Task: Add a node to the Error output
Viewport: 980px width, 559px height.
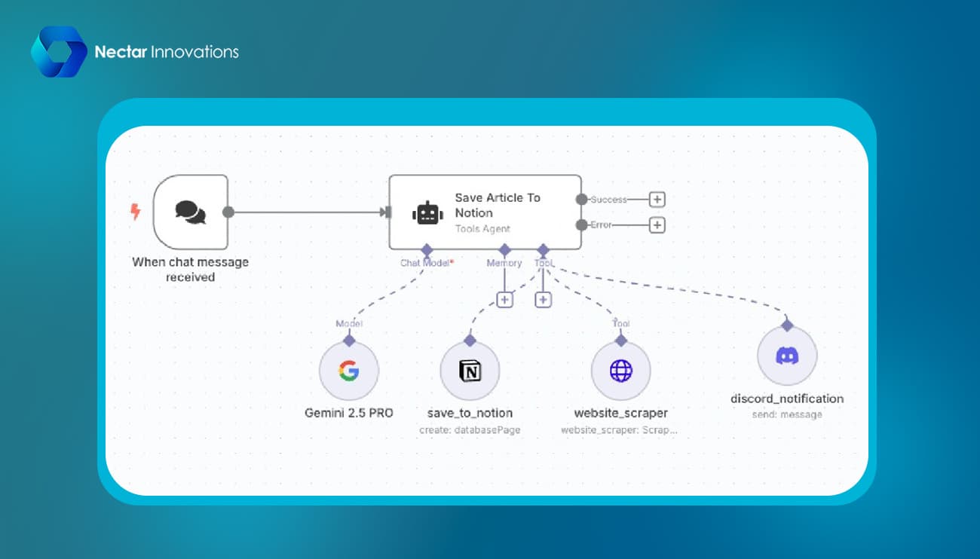Action: [657, 225]
